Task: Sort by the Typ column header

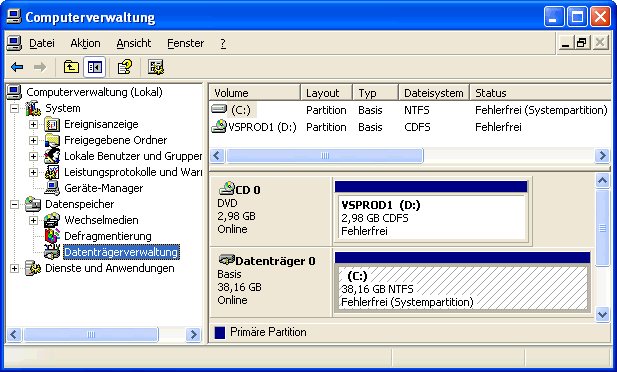Action: point(376,93)
